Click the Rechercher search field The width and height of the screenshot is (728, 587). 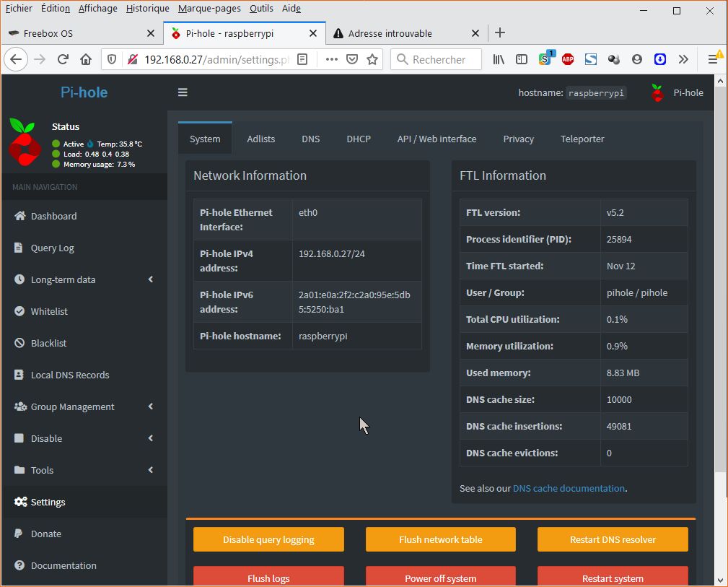pos(436,59)
